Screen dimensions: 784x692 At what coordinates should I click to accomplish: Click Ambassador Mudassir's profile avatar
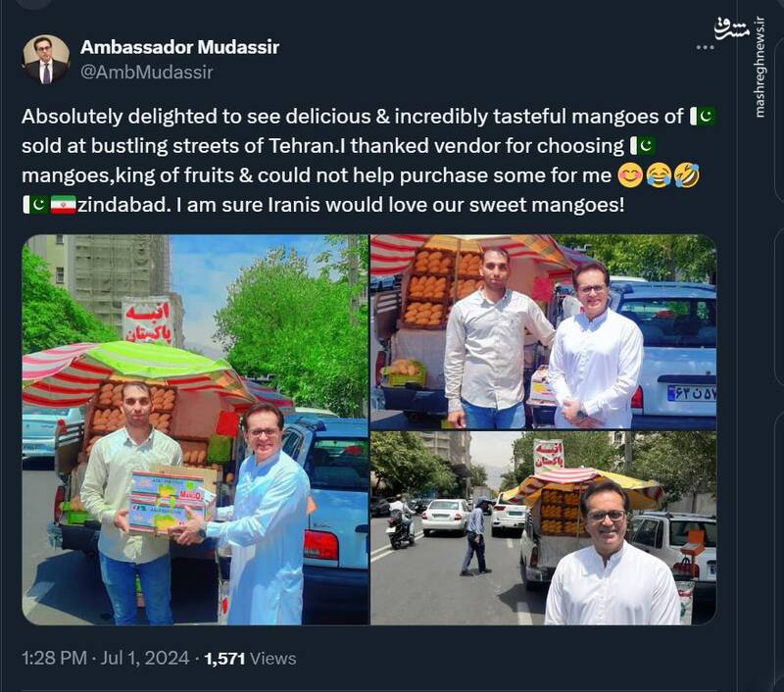point(46,59)
